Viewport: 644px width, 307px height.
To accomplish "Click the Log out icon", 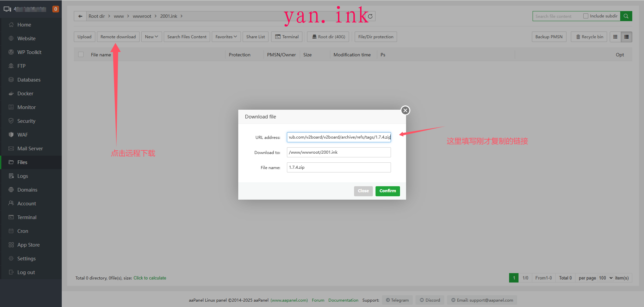I will click(x=11, y=272).
